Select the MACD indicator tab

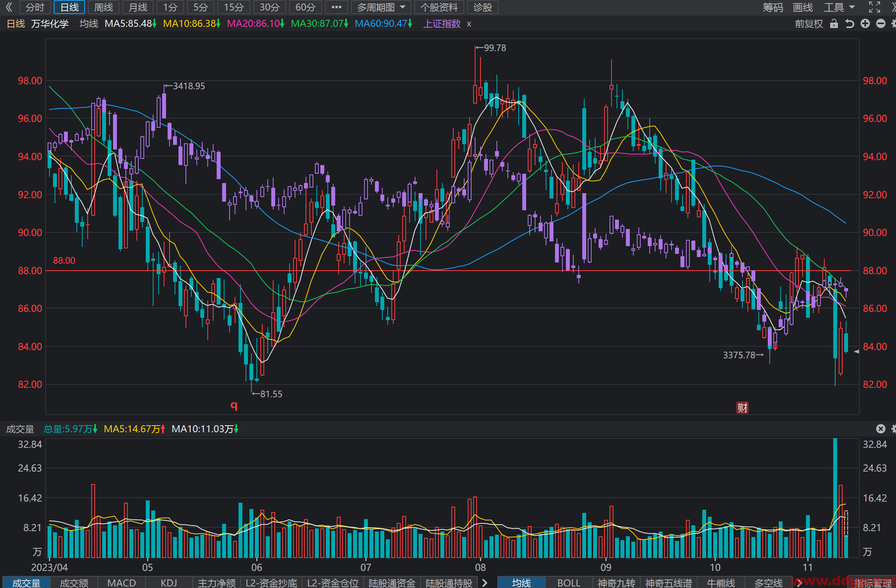coord(122,583)
